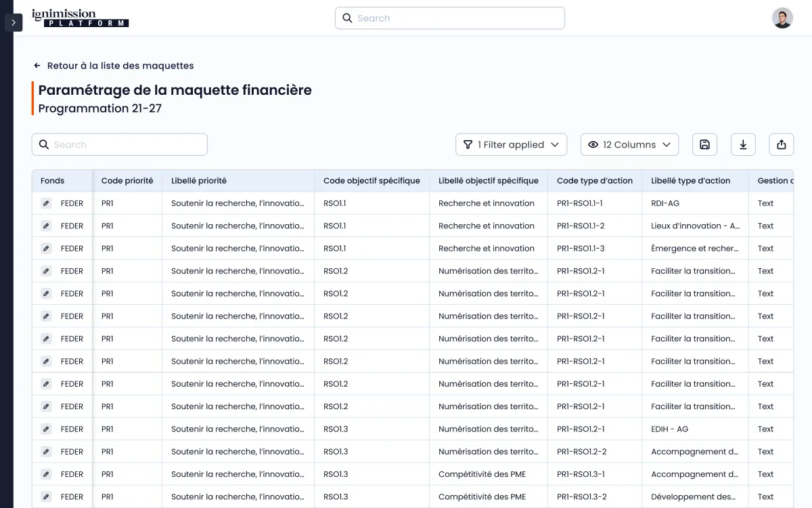The image size is (812, 508).
Task: Open the 1 Filter applied dropdown
Action: 511,144
